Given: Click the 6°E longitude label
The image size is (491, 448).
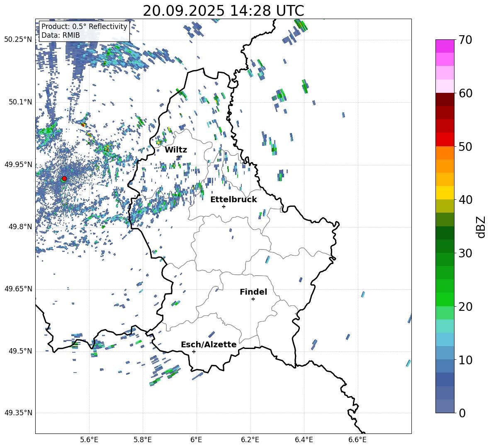Looking at the screenshot, I should point(196,440).
